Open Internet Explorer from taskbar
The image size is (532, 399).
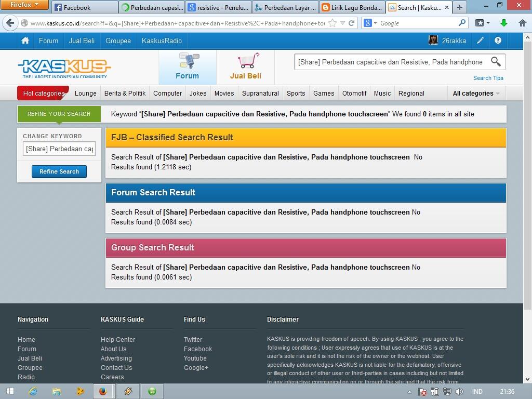(33, 392)
